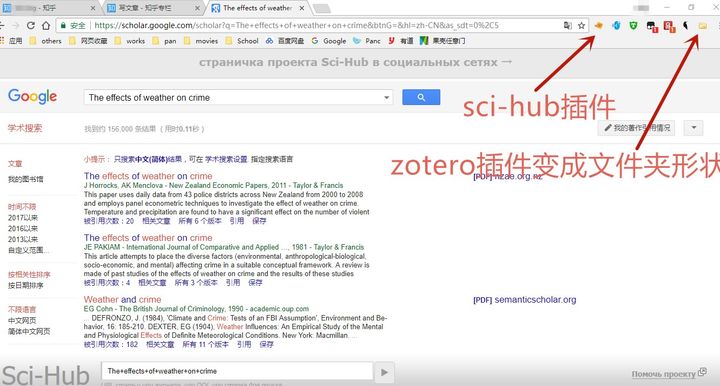Click the translate page icon in address bar
The width and height of the screenshot is (720, 386).
coord(568,26)
